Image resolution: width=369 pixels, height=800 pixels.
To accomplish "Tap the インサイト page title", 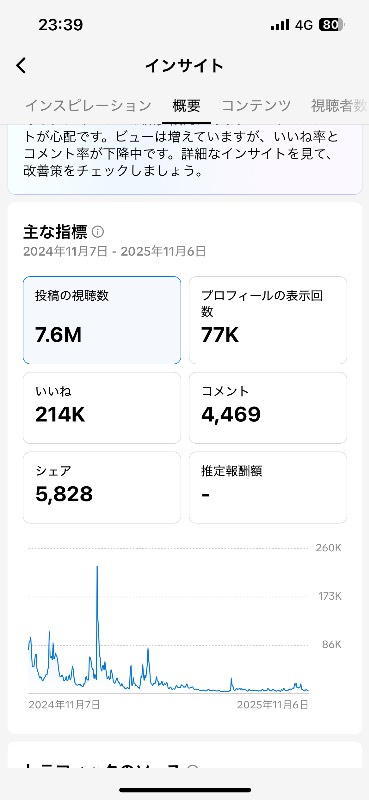I will pos(184,66).
